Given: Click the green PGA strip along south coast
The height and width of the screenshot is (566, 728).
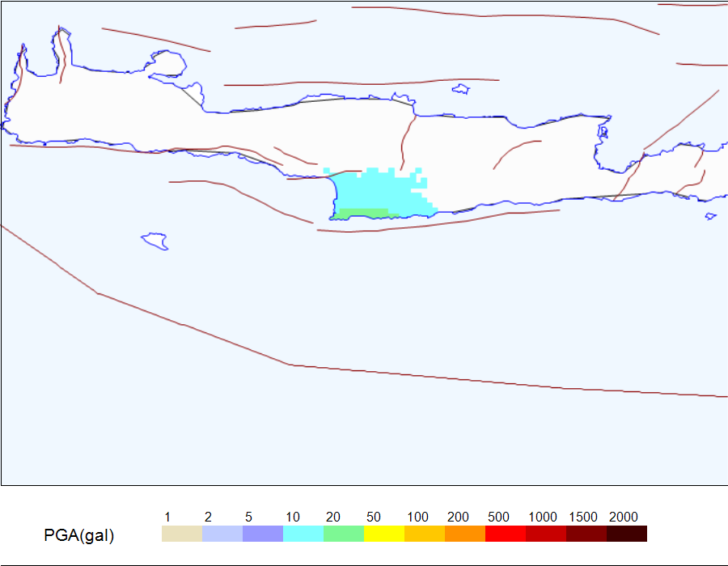Looking at the screenshot, I should coord(365,213).
